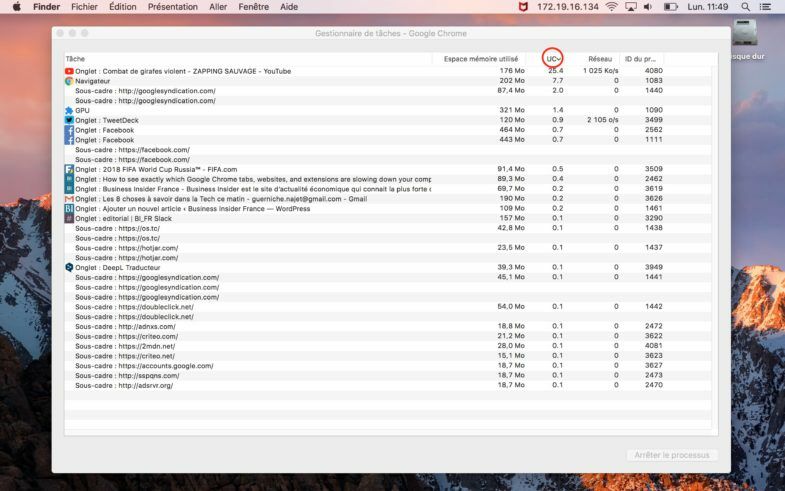Click the first Sous-cadre os.tc row
The width and height of the screenshot is (785, 491).
(388, 228)
